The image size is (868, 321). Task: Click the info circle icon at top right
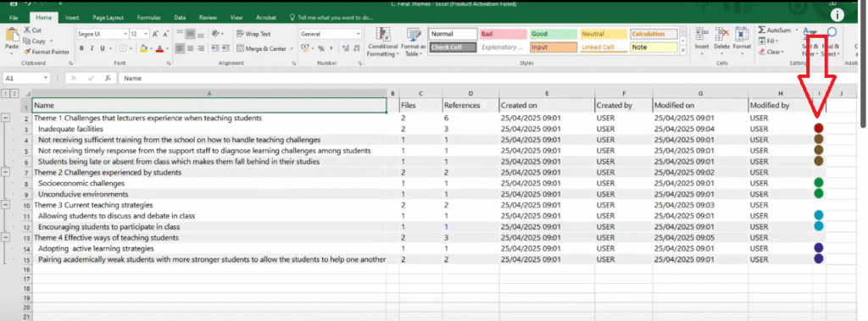pos(837,15)
